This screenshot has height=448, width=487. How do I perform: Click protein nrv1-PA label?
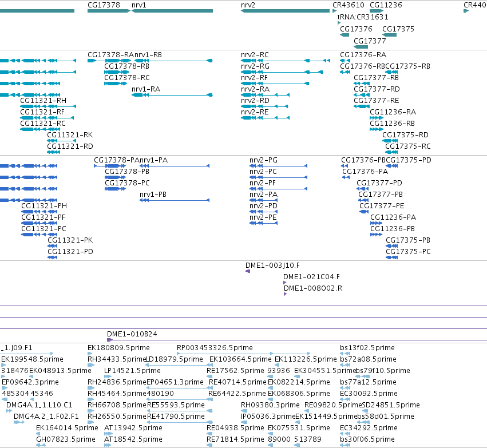click(153, 160)
